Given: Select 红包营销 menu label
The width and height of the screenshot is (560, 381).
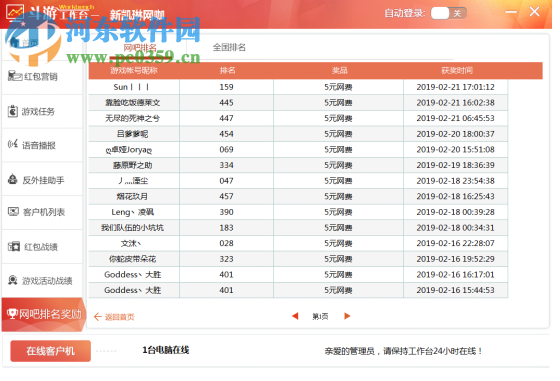Looking at the screenshot, I should click(41, 76).
